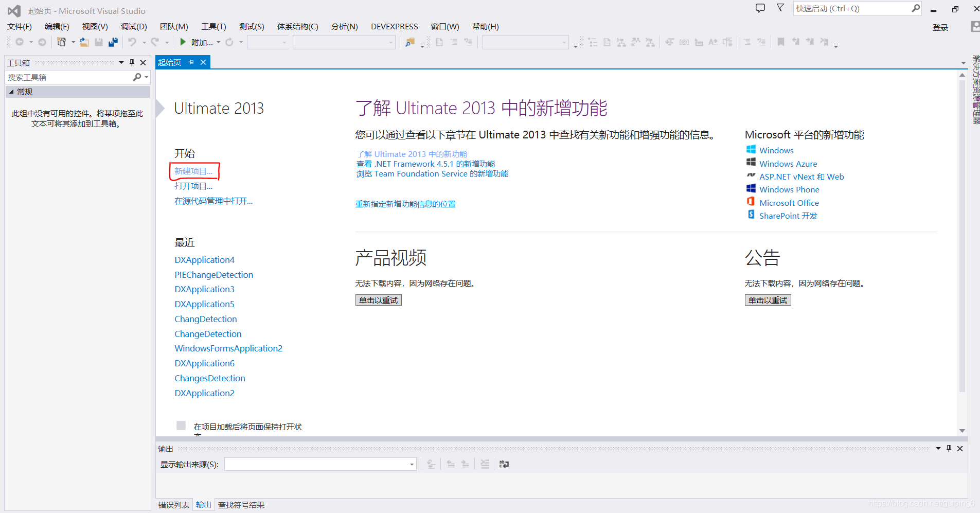Open the DEVEXPRESS menu

(395, 27)
